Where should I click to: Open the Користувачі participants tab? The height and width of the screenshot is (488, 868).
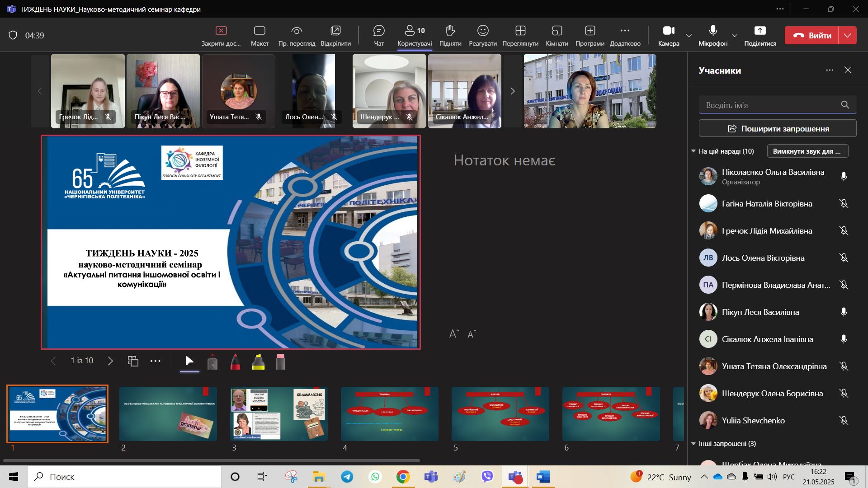coord(414,35)
